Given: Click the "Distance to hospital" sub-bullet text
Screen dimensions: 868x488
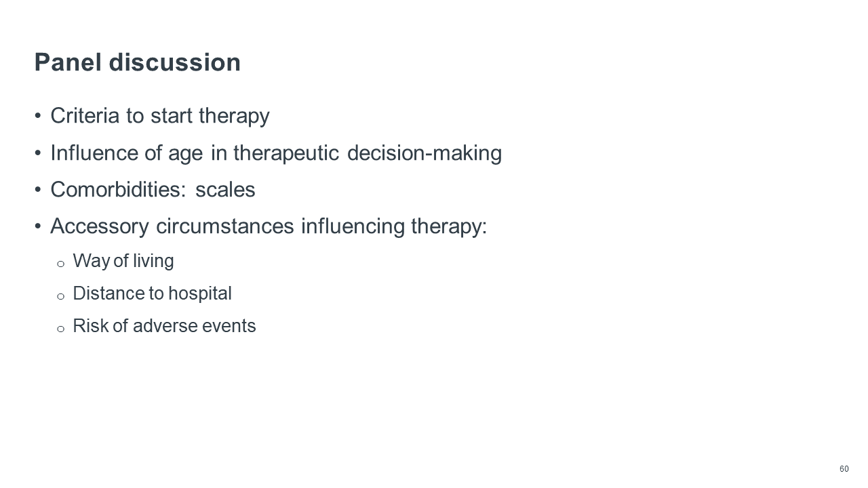Looking at the screenshot, I should click(x=152, y=293).
